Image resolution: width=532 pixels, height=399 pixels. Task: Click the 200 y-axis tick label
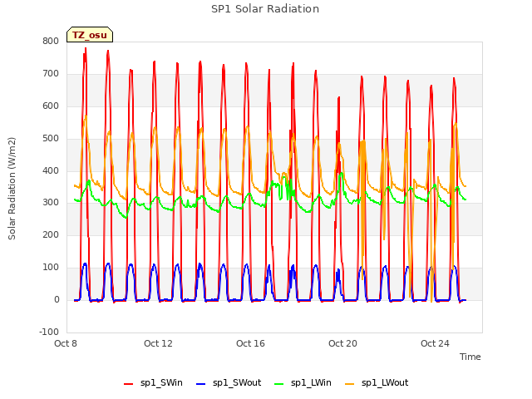coord(51,234)
